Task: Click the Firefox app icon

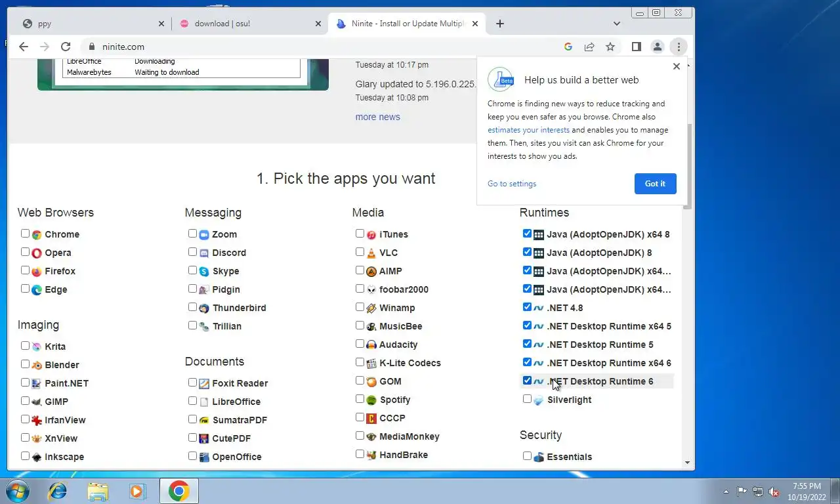Action: coord(37,271)
